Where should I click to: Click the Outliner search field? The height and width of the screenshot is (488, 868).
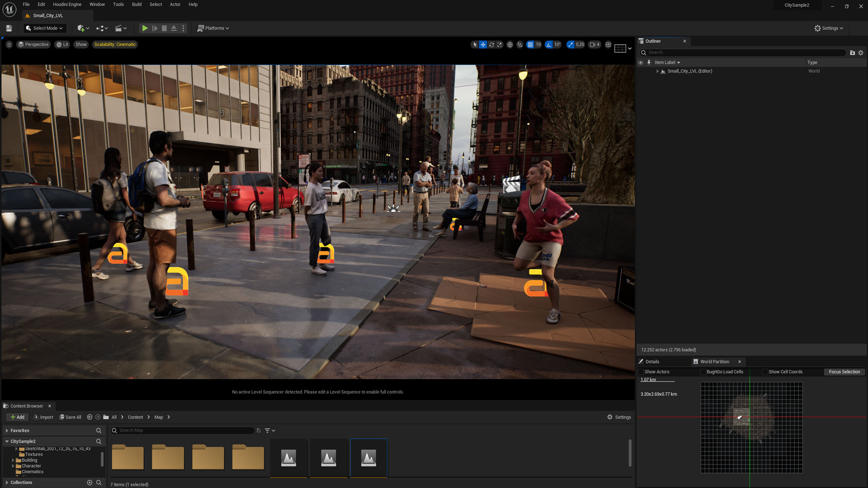(x=743, y=52)
